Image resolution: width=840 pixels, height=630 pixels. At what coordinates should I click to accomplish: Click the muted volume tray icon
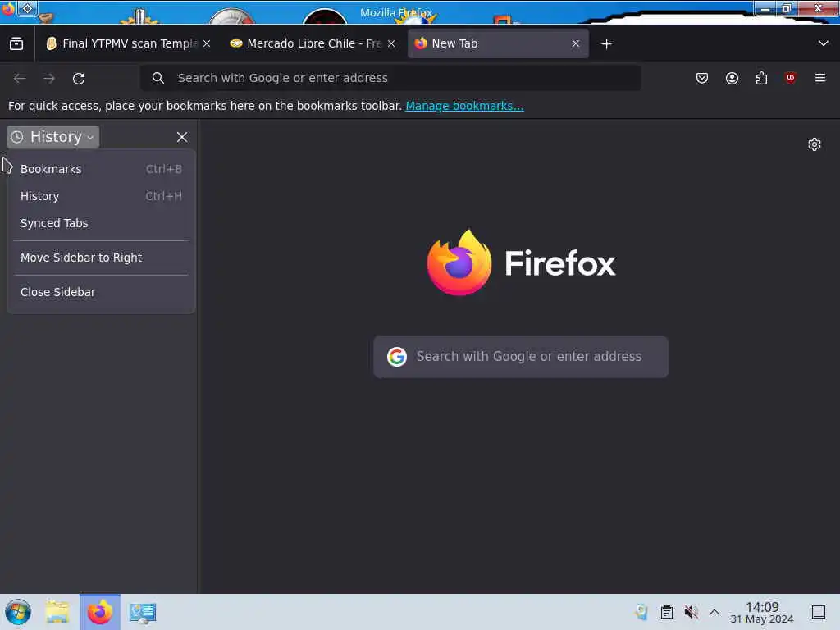click(691, 612)
